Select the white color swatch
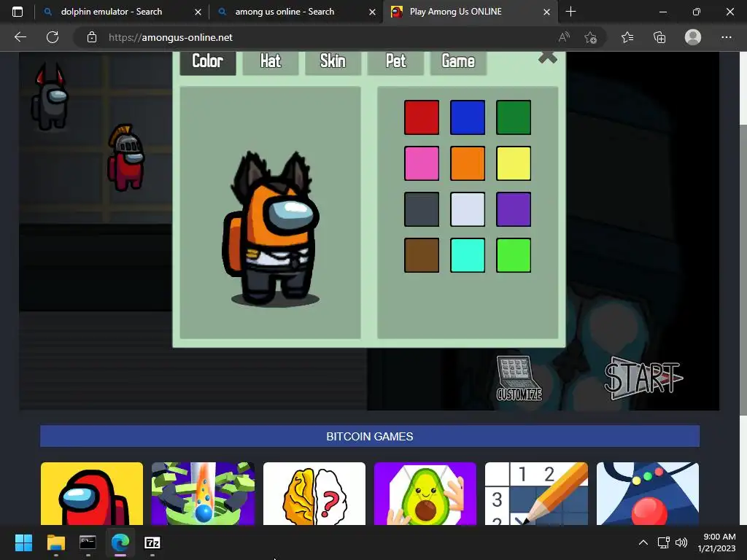Image resolution: width=747 pixels, height=560 pixels. click(x=468, y=209)
